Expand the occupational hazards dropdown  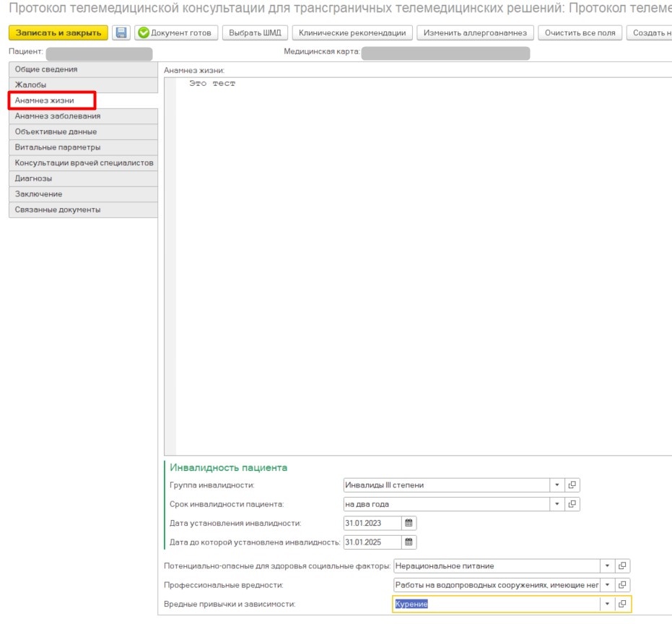coord(607,585)
